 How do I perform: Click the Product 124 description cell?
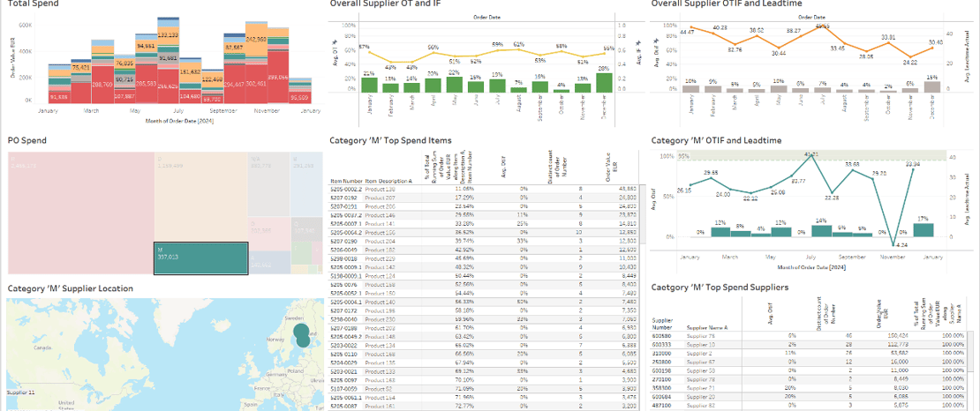[x=380, y=275]
